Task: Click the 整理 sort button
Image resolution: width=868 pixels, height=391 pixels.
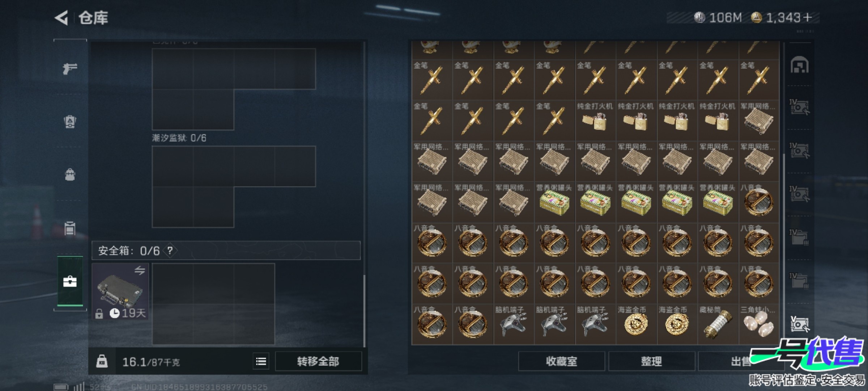Action: pos(651,361)
